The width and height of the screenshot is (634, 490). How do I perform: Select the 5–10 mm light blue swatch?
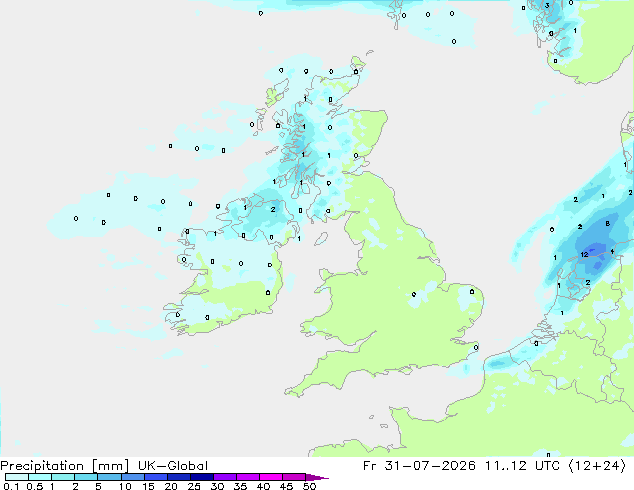coord(109,477)
